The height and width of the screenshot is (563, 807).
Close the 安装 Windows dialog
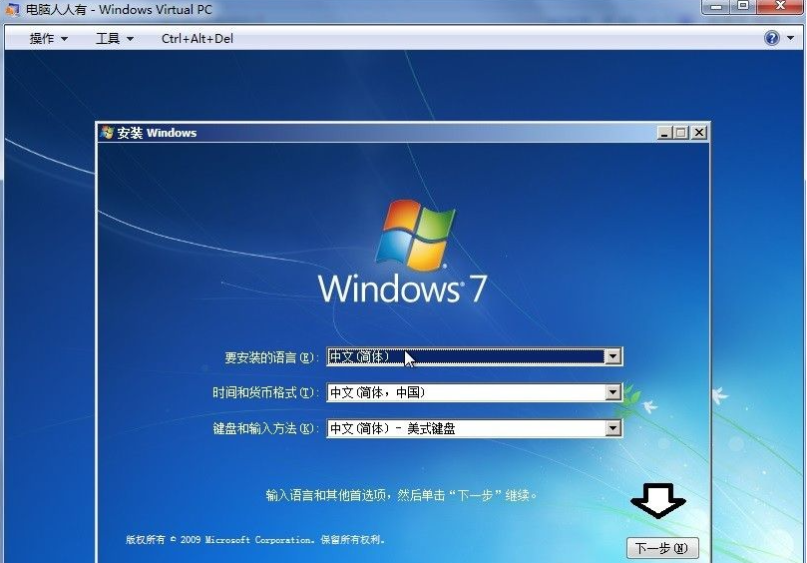point(699,133)
